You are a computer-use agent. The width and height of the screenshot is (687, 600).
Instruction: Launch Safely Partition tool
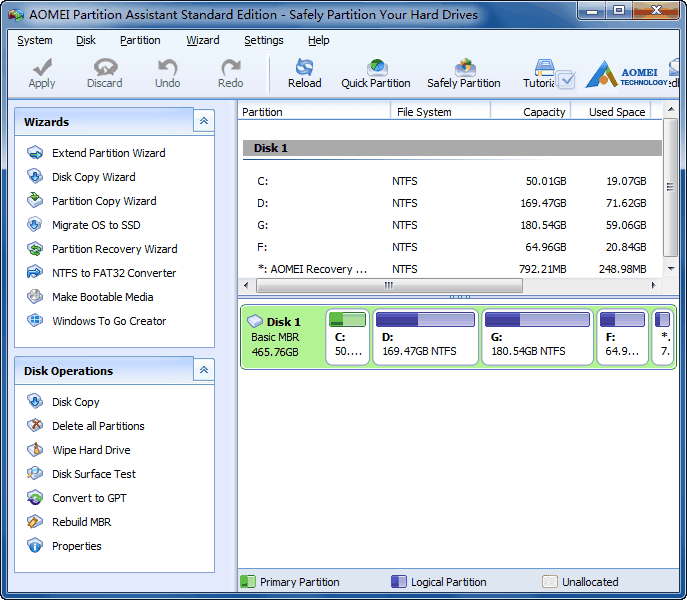click(x=464, y=69)
